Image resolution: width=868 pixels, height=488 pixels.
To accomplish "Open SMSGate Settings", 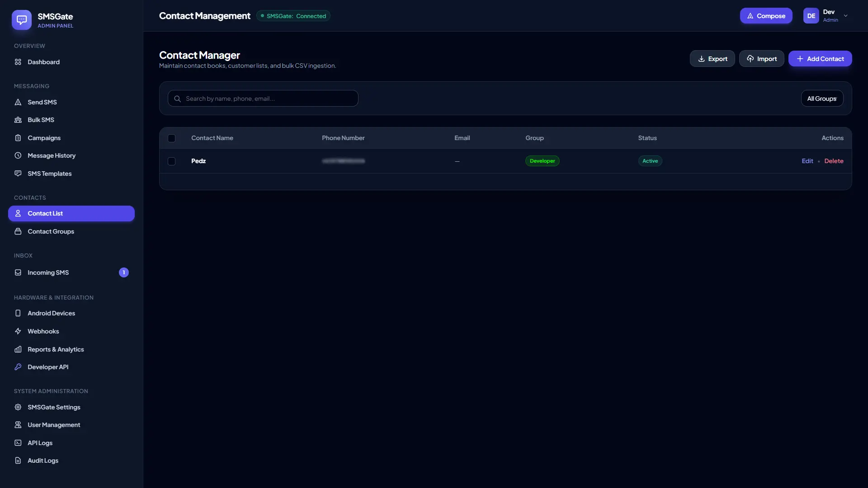I will click(x=71, y=407).
